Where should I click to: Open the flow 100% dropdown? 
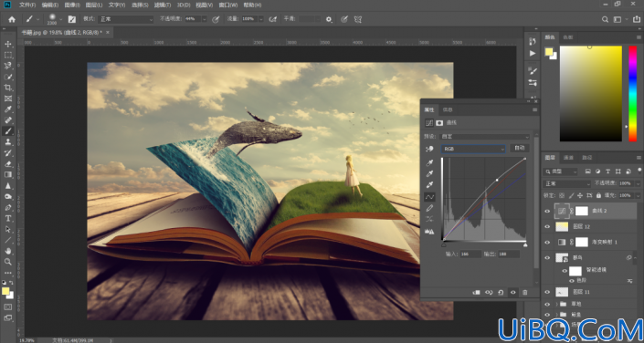(261, 19)
